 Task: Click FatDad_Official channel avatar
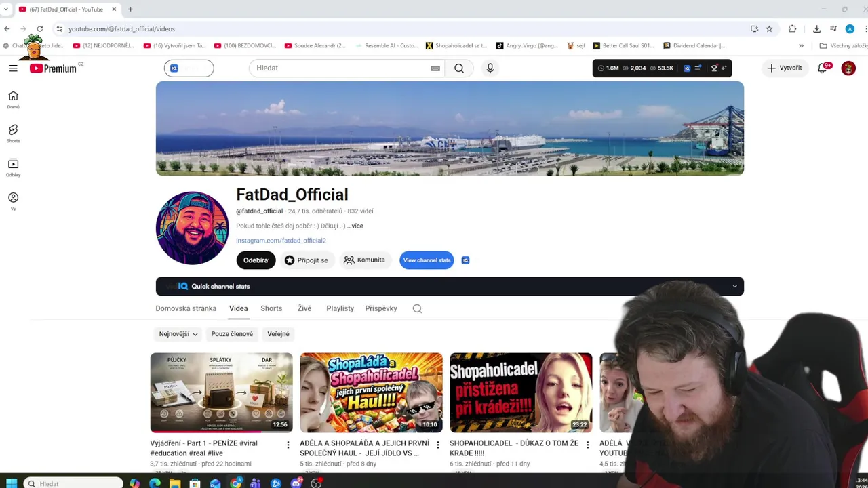coord(193,228)
